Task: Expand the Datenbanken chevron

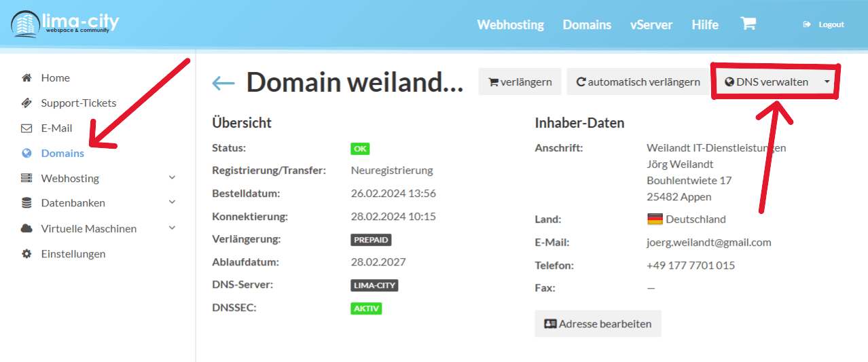Action: 172,202
